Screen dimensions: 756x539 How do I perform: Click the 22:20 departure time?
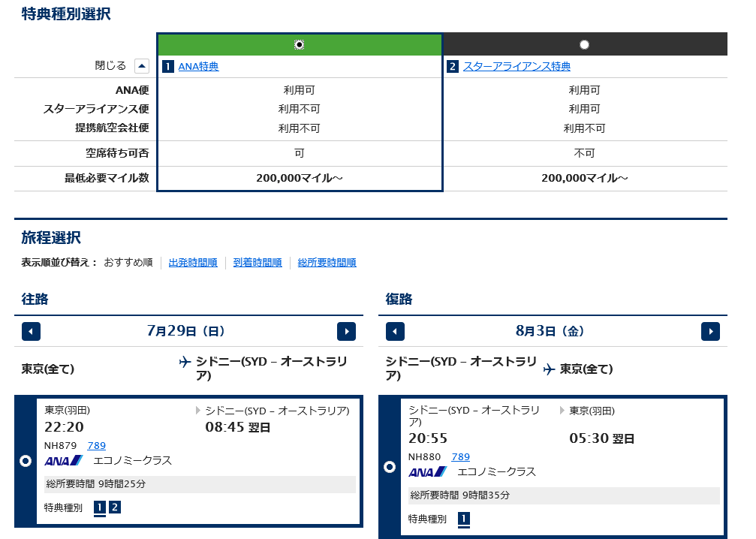click(x=64, y=427)
